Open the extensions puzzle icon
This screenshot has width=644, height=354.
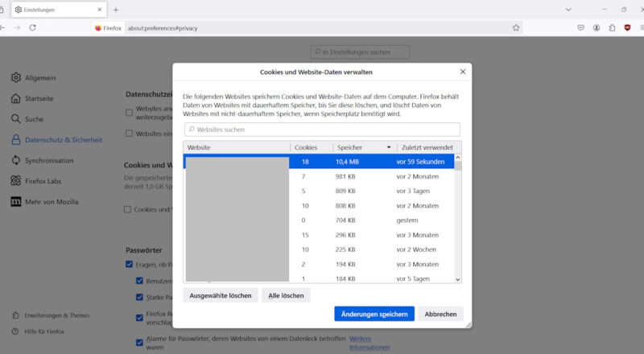point(612,28)
